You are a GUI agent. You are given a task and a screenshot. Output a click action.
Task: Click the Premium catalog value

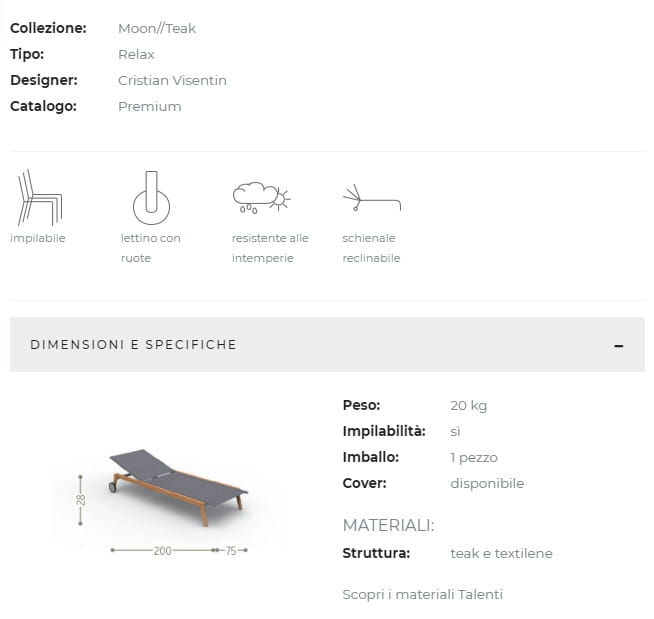[150, 106]
